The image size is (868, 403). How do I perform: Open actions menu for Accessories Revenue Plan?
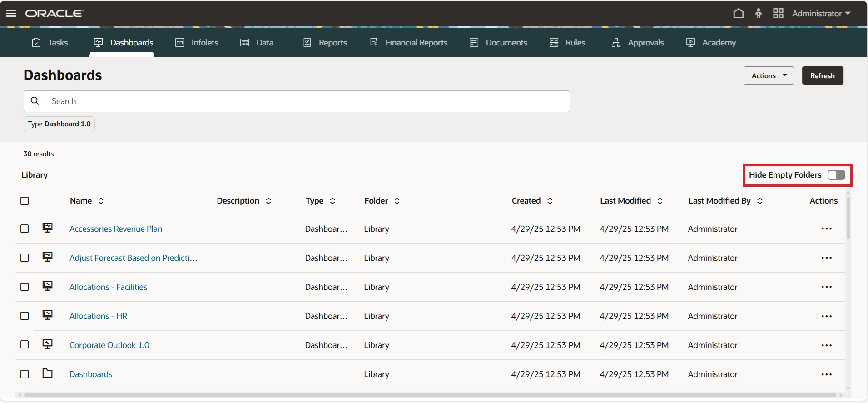click(x=827, y=229)
